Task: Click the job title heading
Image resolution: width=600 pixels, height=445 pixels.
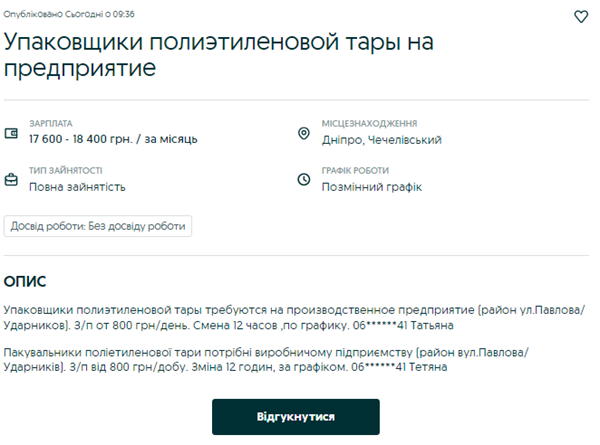Action: point(225,55)
